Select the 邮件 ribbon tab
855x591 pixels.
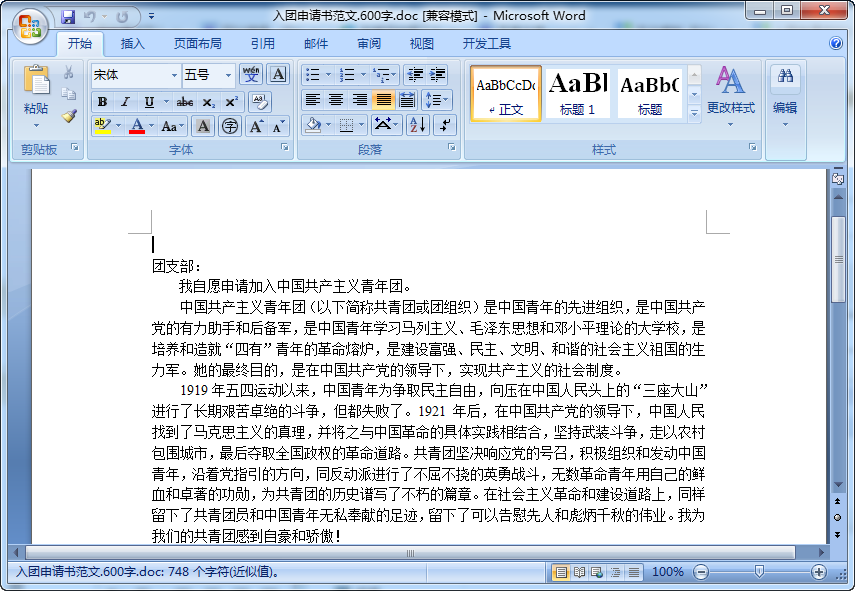316,44
